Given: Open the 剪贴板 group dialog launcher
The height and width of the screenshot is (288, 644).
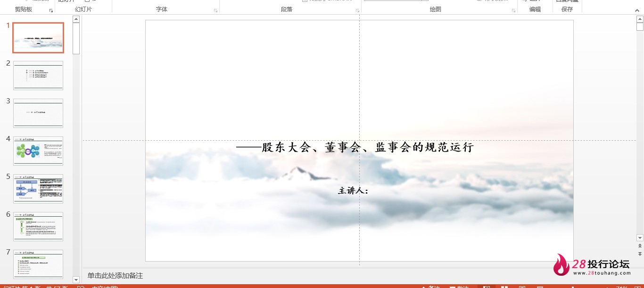Looking at the screenshot, I should [51, 10].
